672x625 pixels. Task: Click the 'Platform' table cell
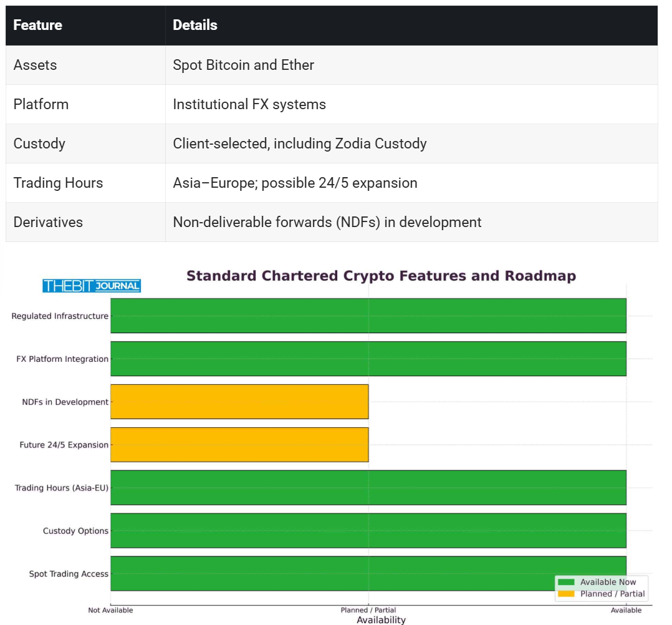click(85, 104)
